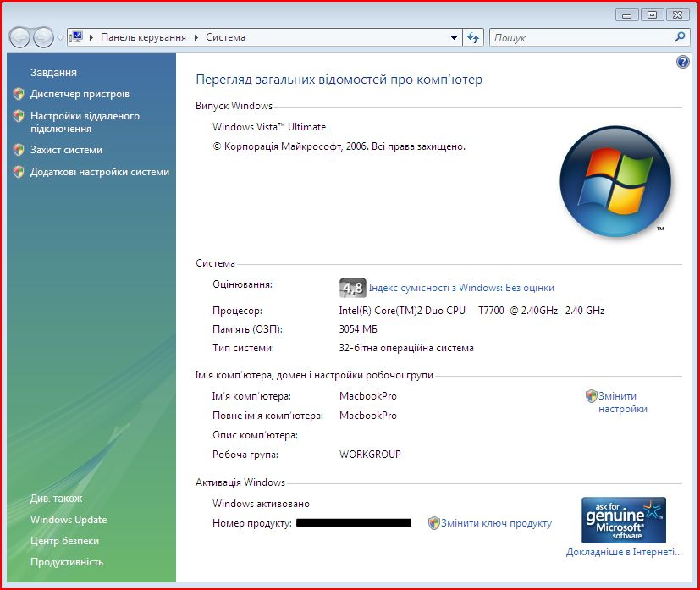
Task: Click the Forward navigation arrow button
Action: (x=43, y=37)
